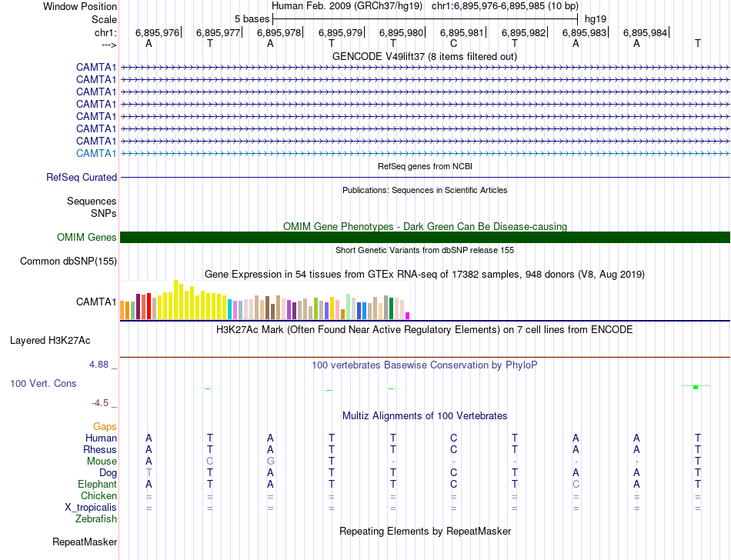Click the X_tropicalis species label
Image resolution: width=731 pixels, height=560 pixels.
coord(91,508)
